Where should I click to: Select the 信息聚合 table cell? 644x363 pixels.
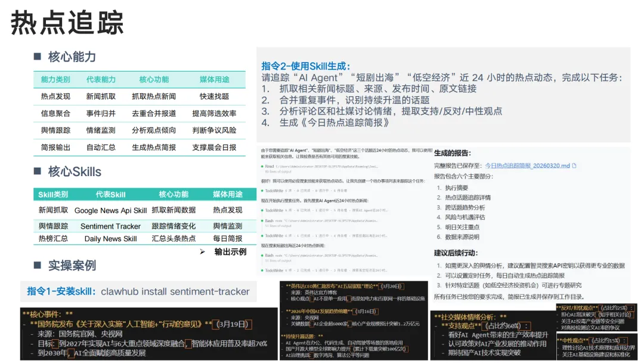pos(55,113)
